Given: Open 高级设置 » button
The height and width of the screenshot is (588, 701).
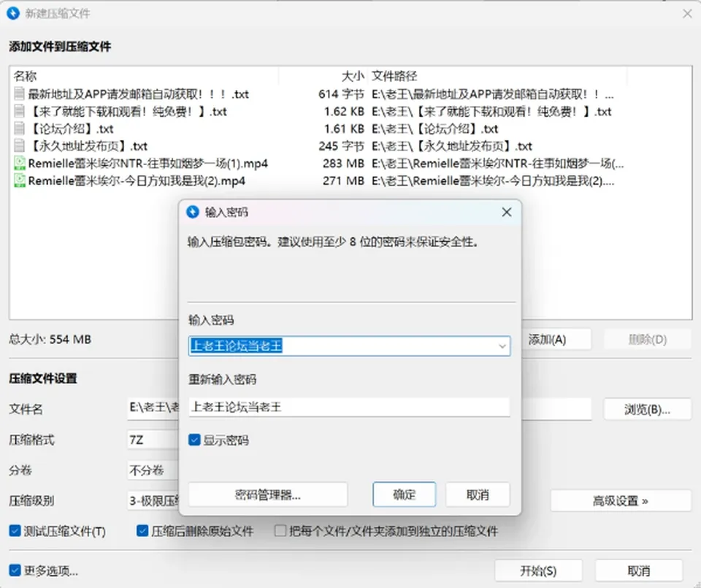Looking at the screenshot, I should click(621, 501).
